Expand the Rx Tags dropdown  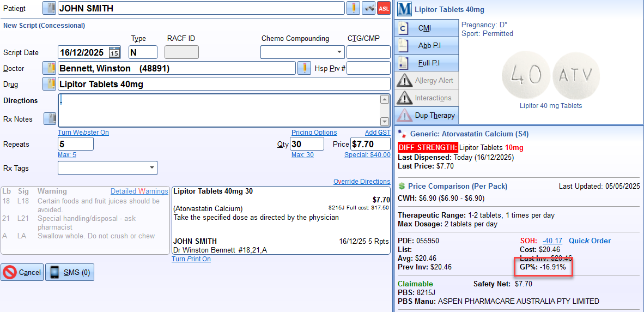point(151,168)
